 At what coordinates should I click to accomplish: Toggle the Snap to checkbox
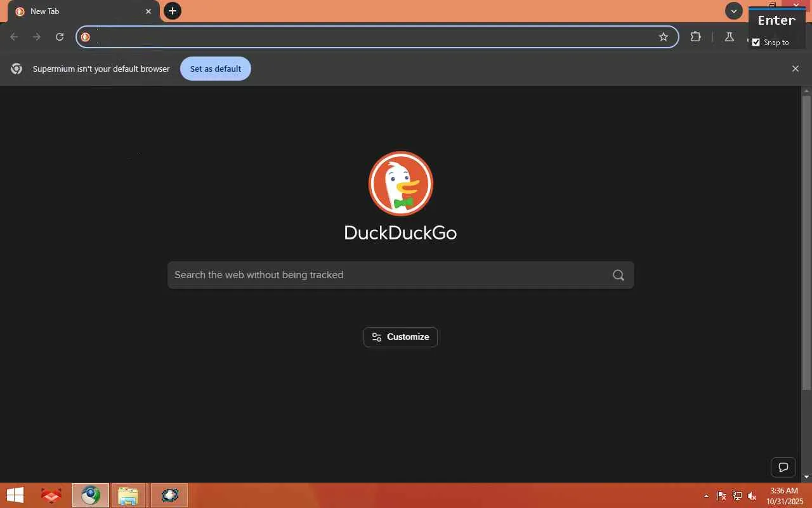pyautogui.click(x=756, y=43)
